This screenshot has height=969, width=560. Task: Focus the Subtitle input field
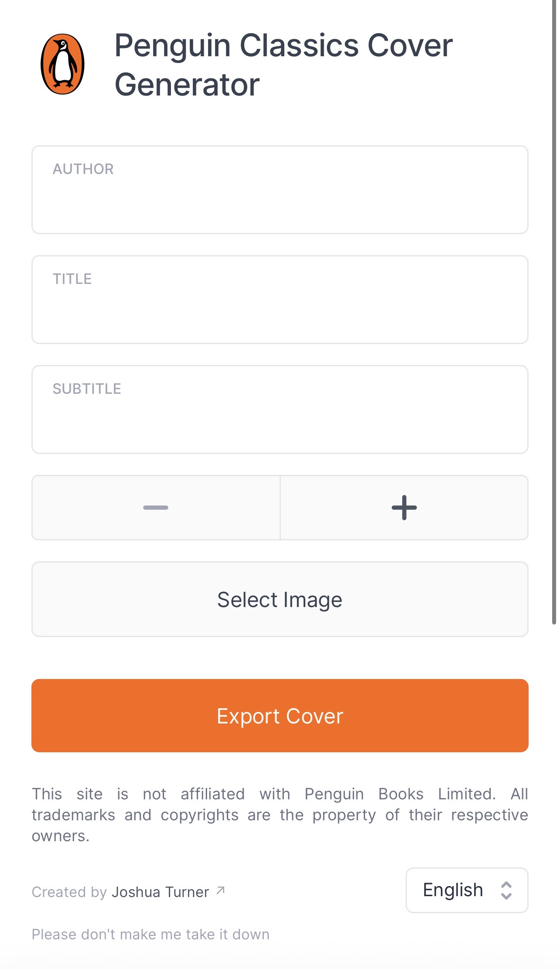click(280, 409)
